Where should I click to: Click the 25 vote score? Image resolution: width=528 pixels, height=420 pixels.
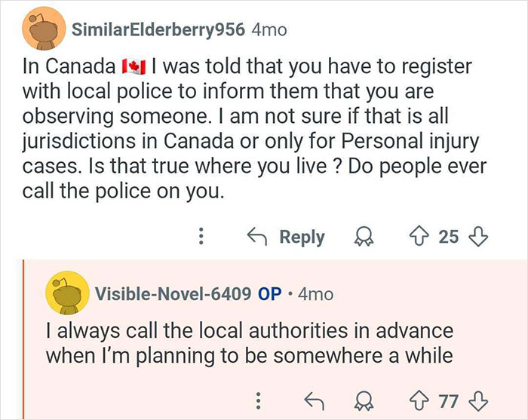click(x=449, y=237)
